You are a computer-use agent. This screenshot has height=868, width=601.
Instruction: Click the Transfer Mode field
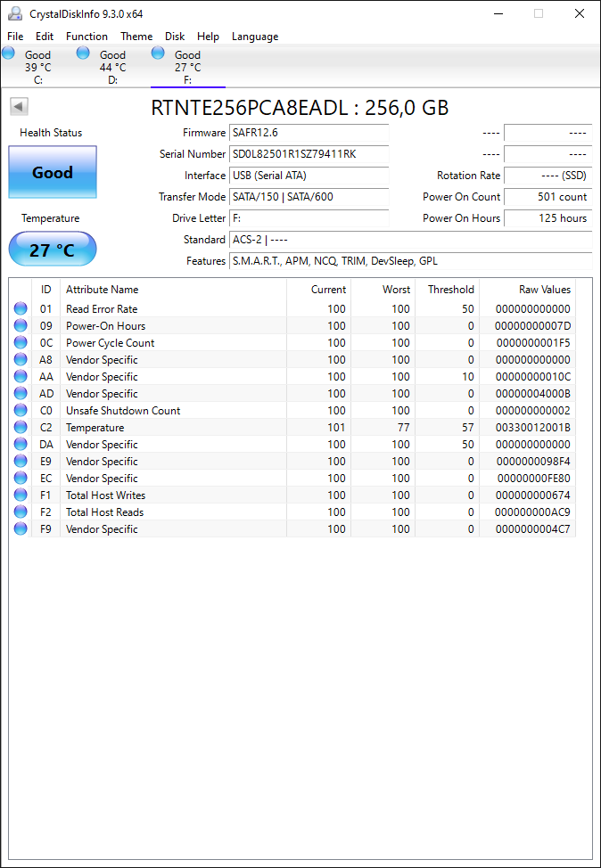tap(309, 197)
